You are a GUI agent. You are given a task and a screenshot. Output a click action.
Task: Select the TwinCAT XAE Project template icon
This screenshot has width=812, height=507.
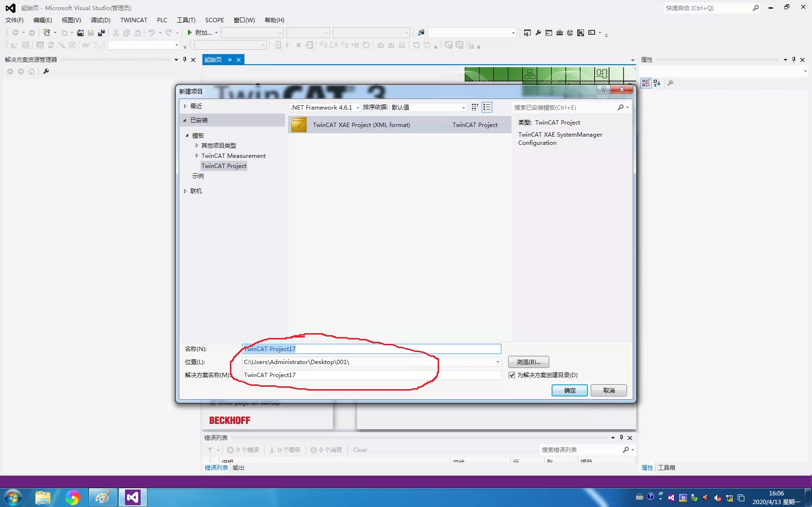coord(299,125)
